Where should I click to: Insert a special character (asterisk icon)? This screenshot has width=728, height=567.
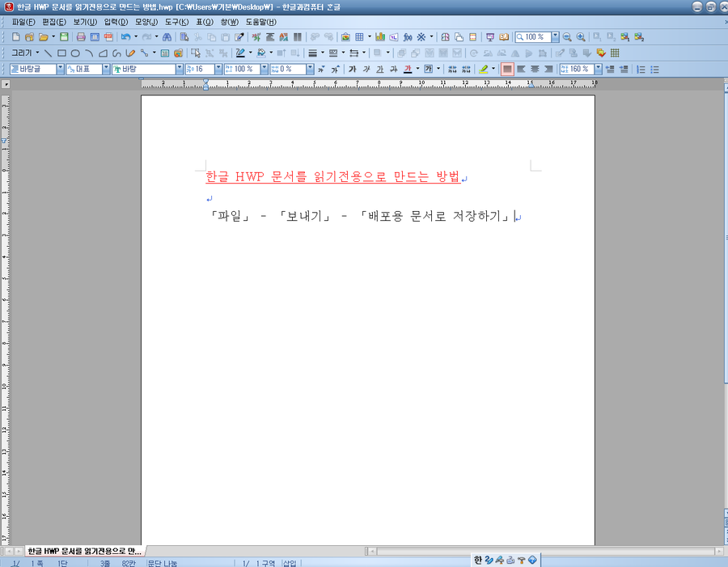coord(421,37)
